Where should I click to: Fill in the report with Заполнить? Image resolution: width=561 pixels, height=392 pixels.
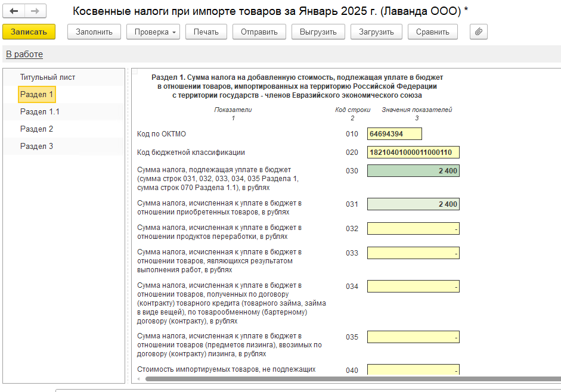94,32
